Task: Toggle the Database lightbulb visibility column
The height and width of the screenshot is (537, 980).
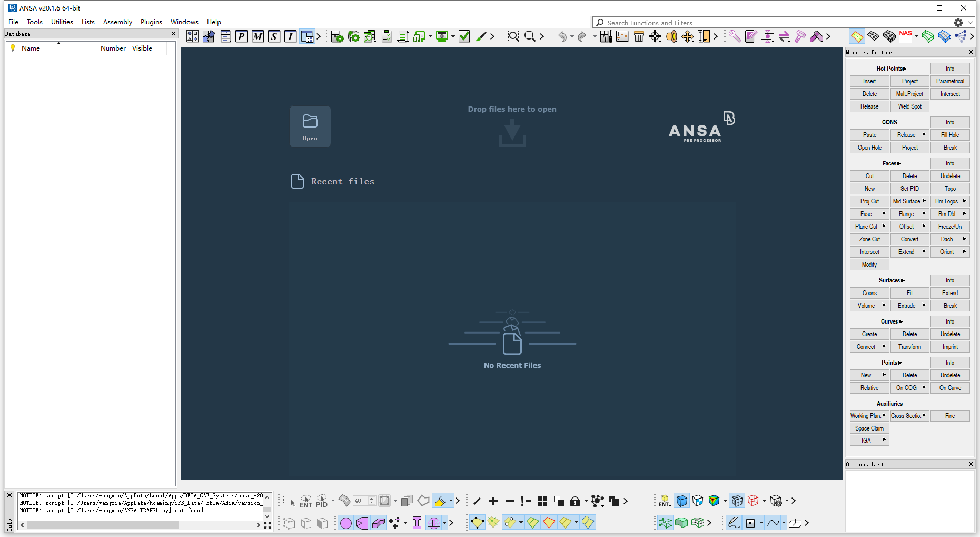Action: [13, 48]
